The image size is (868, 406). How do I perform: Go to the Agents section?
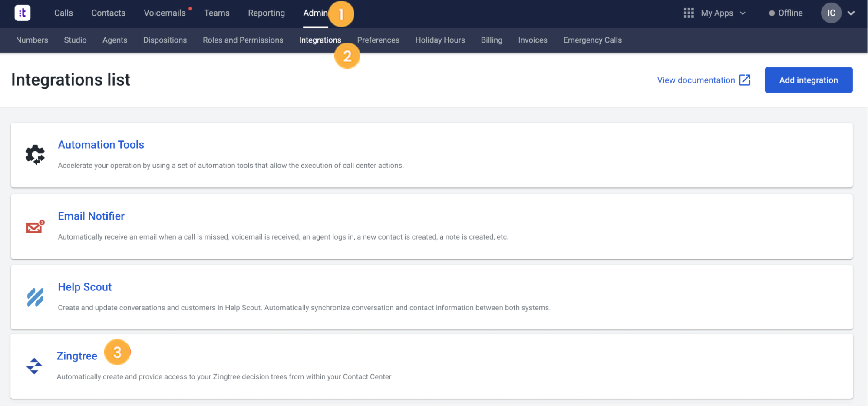tap(115, 40)
